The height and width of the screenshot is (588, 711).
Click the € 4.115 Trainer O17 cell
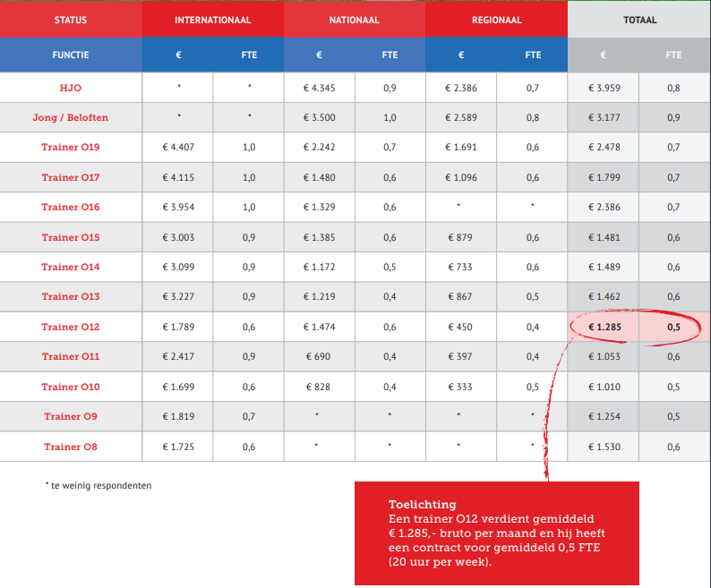178,177
